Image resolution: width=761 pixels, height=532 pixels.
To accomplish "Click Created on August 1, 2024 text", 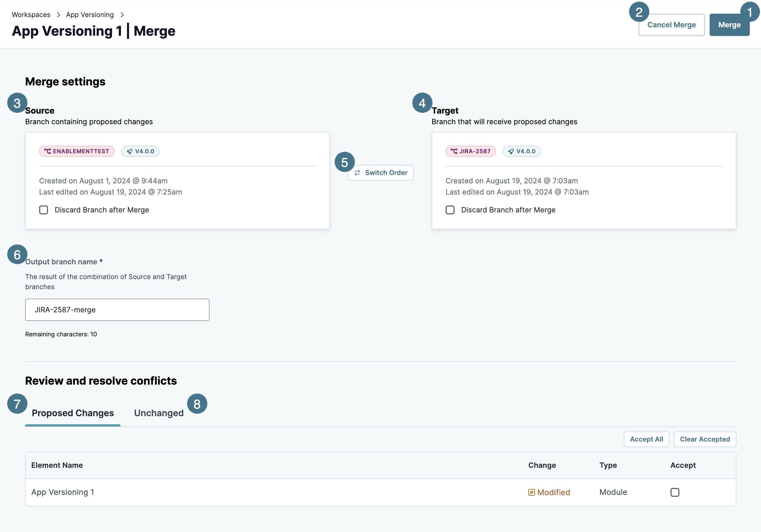I will pos(103,181).
